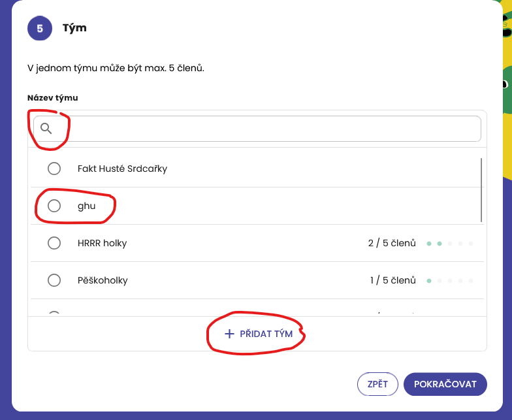Pick the Pěškoholky radio button
Image resolution: width=512 pixels, height=420 pixels.
pos(54,280)
